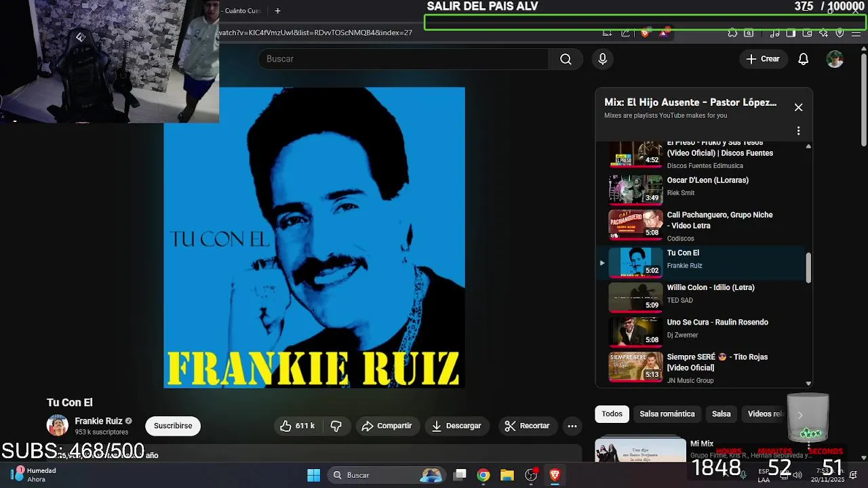Launch Google Chrome from the taskbar

pyautogui.click(x=483, y=475)
